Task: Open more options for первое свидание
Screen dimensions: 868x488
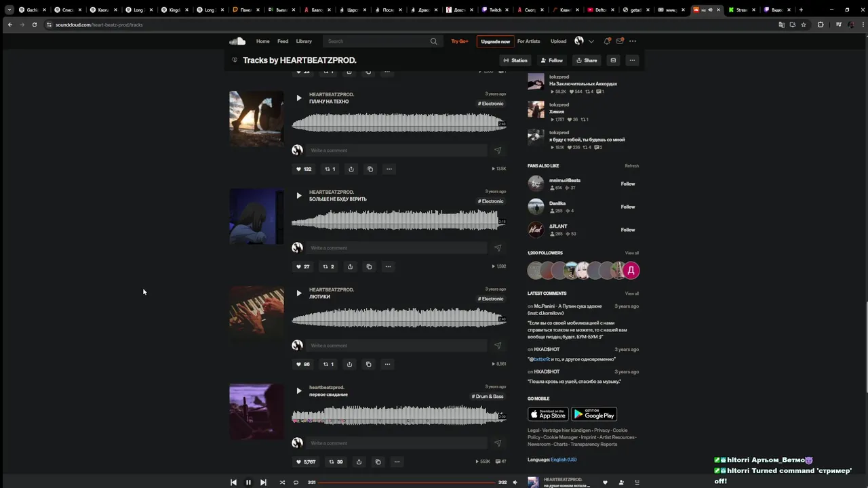Action: [397, 462]
